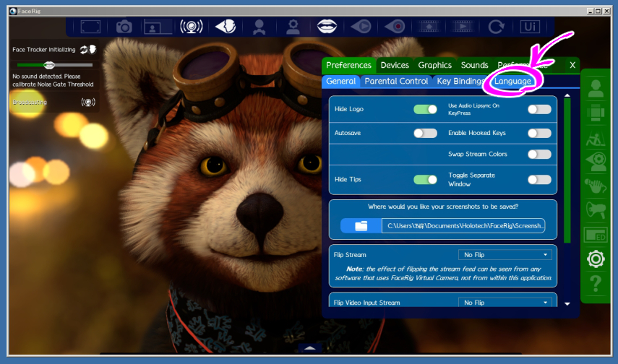
Task: Turn off the Hide Tips switch
Action: 425,180
